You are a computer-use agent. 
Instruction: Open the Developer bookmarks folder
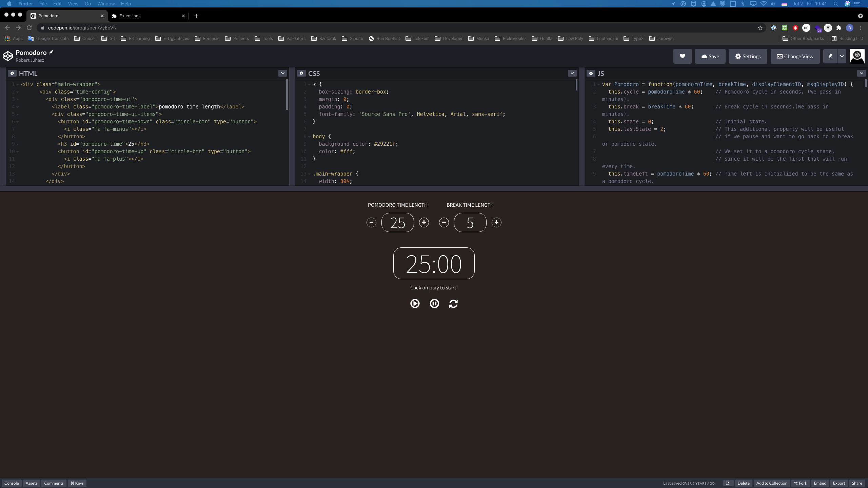pyautogui.click(x=449, y=39)
